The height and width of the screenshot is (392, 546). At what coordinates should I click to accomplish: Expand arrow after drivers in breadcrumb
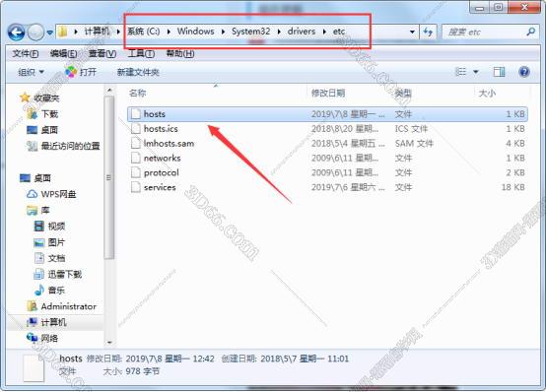pyautogui.click(x=324, y=32)
